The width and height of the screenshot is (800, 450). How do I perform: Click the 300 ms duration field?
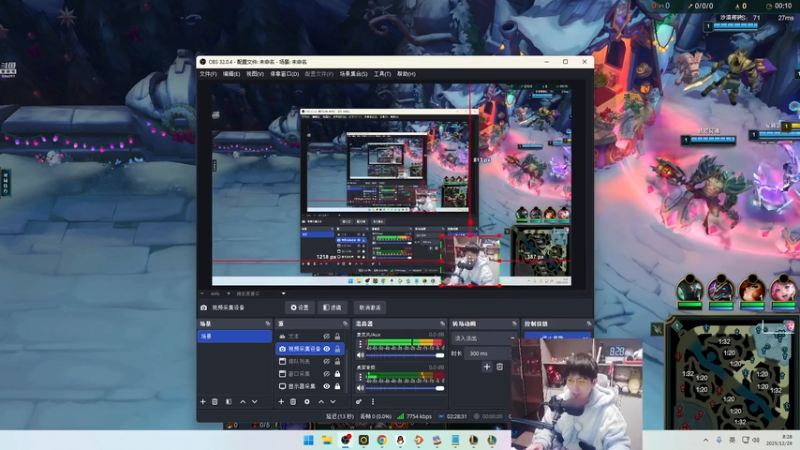(486, 353)
